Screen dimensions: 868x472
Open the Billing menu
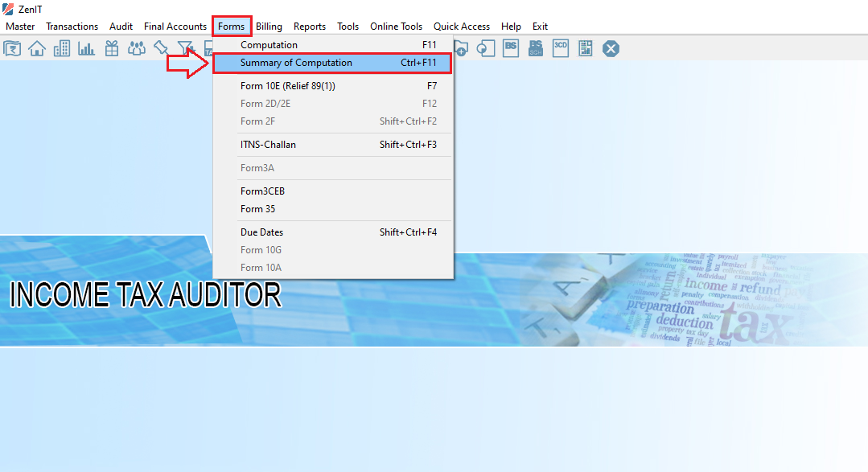point(269,26)
